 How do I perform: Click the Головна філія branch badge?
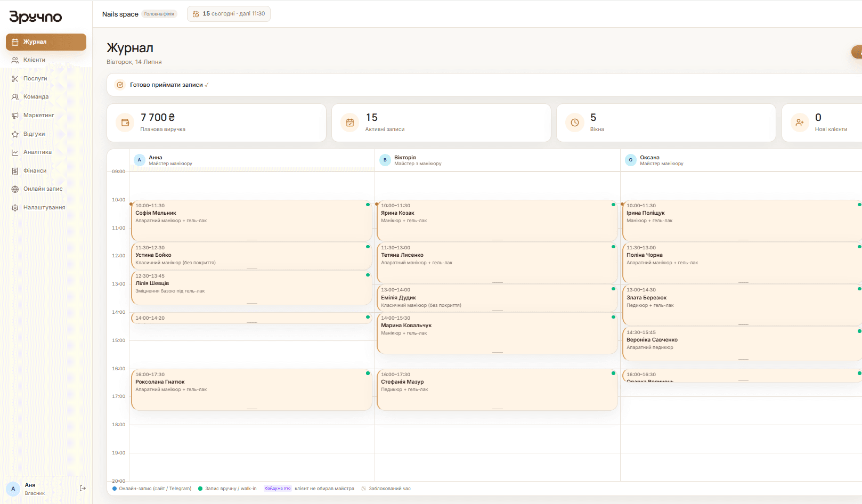pos(159,14)
